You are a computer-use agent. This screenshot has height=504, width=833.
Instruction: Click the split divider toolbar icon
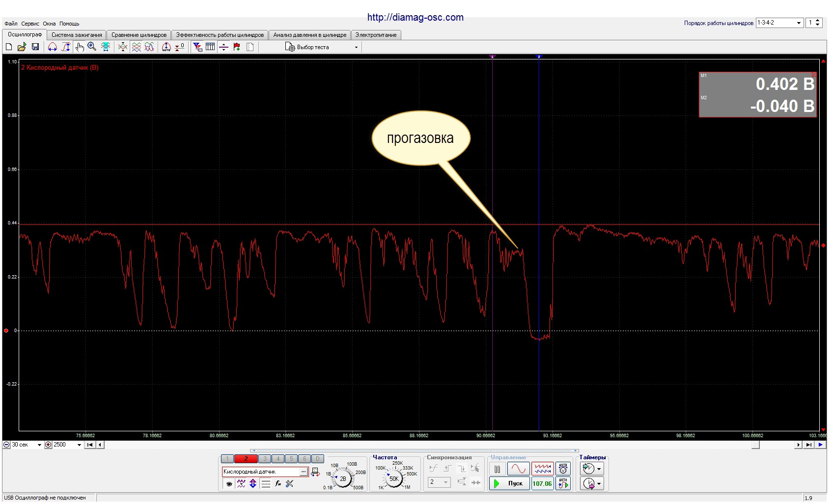223,47
